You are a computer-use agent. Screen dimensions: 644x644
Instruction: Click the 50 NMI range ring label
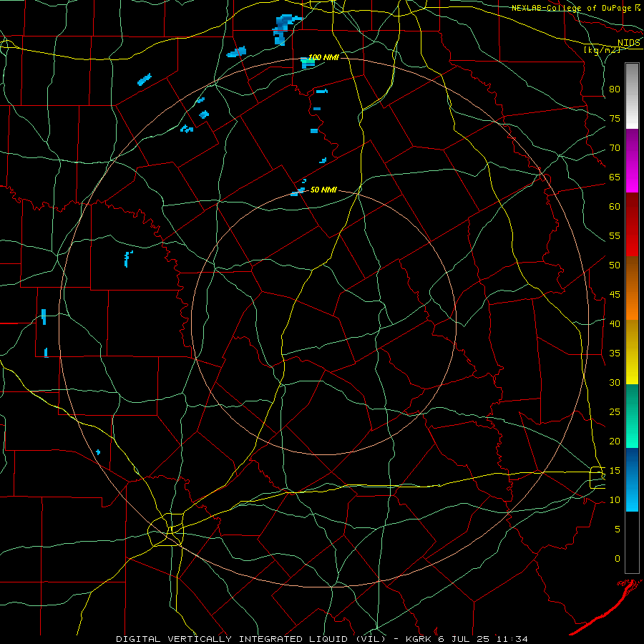pyautogui.click(x=323, y=190)
